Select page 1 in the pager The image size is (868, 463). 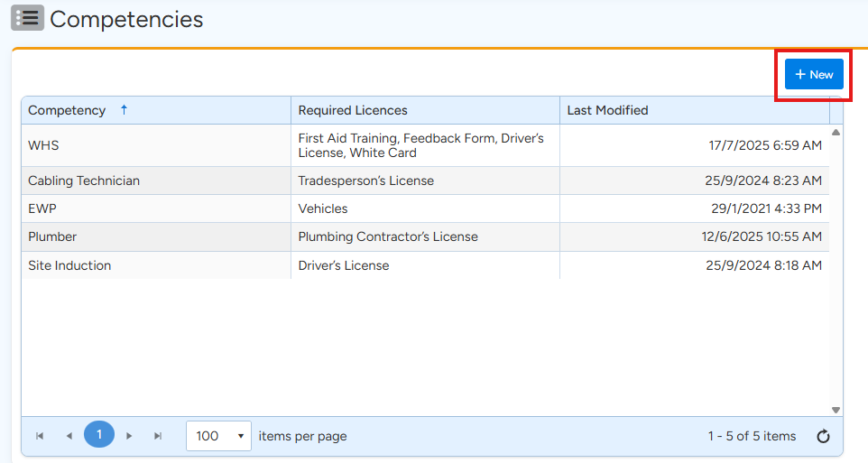(99, 435)
